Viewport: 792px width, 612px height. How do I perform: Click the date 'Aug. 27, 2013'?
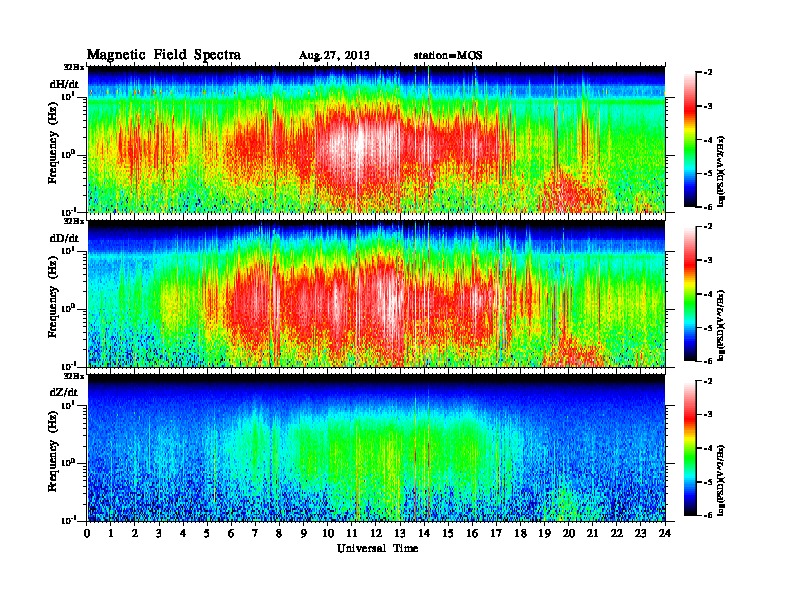334,56
